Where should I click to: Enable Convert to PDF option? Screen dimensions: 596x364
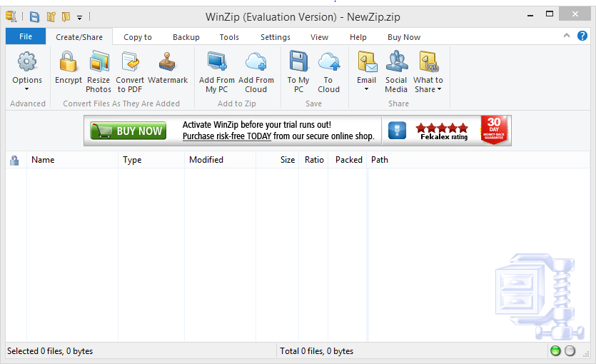[x=130, y=62]
